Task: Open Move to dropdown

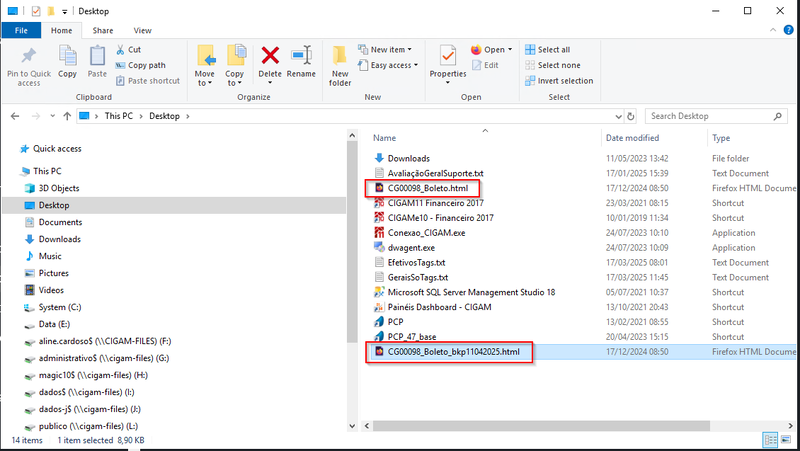Action: pyautogui.click(x=205, y=78)
